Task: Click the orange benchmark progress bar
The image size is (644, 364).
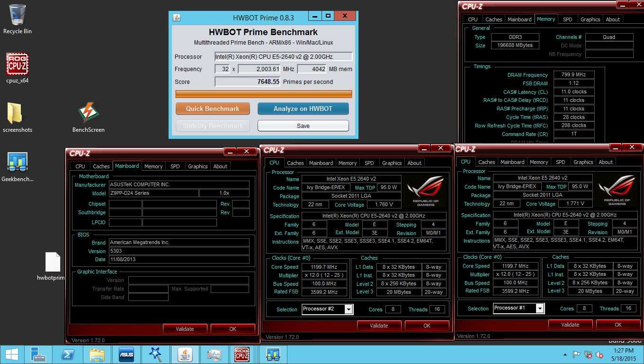Action: pos(264,94)
